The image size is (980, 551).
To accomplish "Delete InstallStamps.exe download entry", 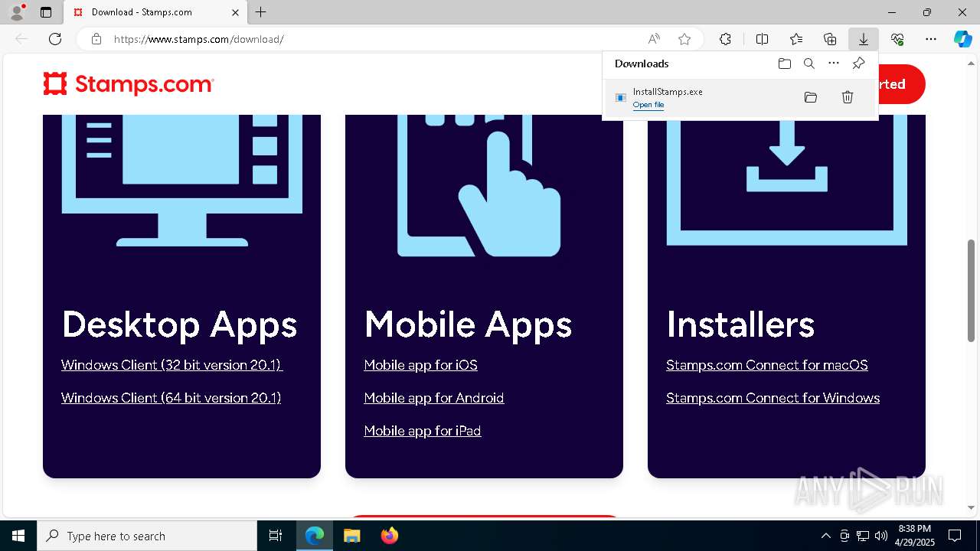I will point(848,97).
